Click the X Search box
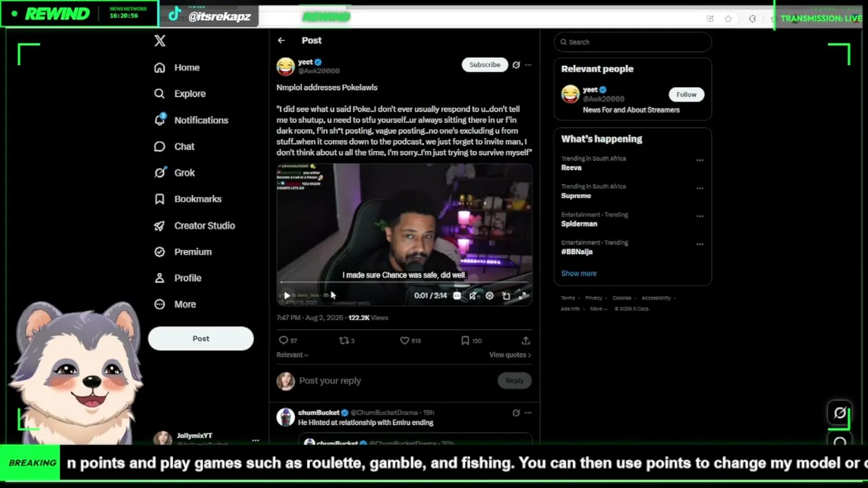The image size is (868, 488). pos(633,42)
